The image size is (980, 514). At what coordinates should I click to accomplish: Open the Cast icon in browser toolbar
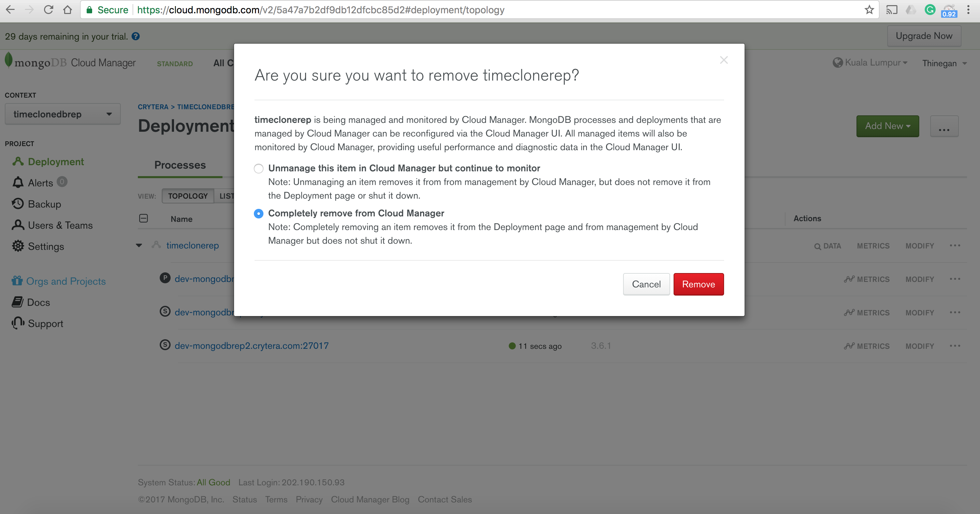[x=891, y=10]
